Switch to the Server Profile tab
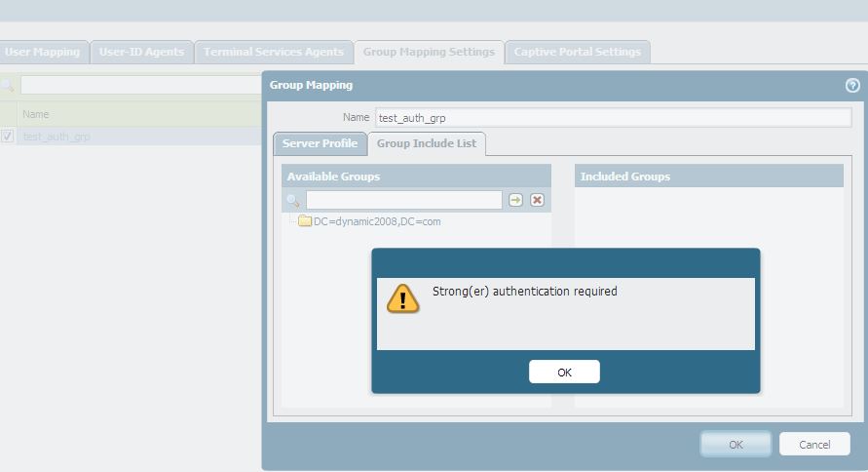The height and width of the screenshot is (472, 868). [x=320, y=143]
